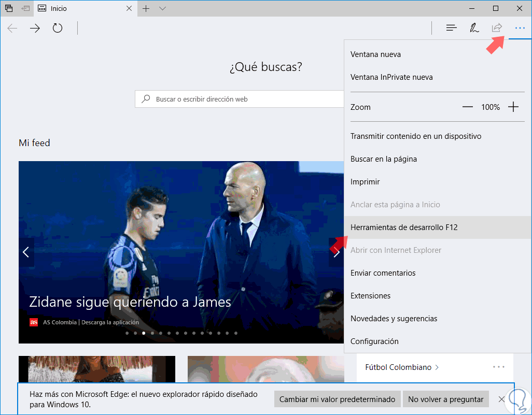Open Fútbol Colombiano options ellipsis
The image size is (532, 415).
[499, 367]
